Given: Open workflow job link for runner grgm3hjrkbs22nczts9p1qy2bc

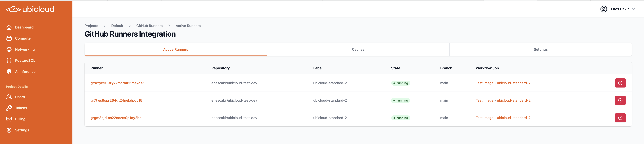Looking at the screenshot, I should [x=503, y=118].
